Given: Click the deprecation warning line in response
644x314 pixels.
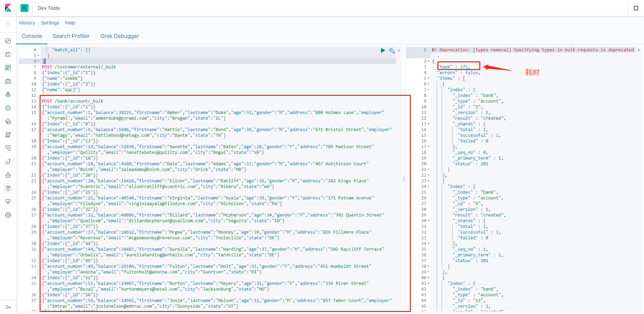Looking at the screenshot, I should click(533, 50).
